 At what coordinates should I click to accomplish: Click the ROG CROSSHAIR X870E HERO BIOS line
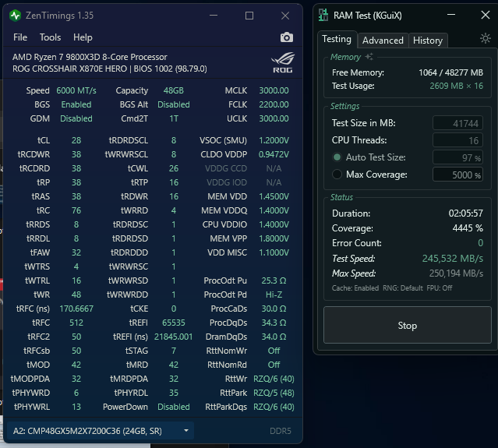point(110,69)
